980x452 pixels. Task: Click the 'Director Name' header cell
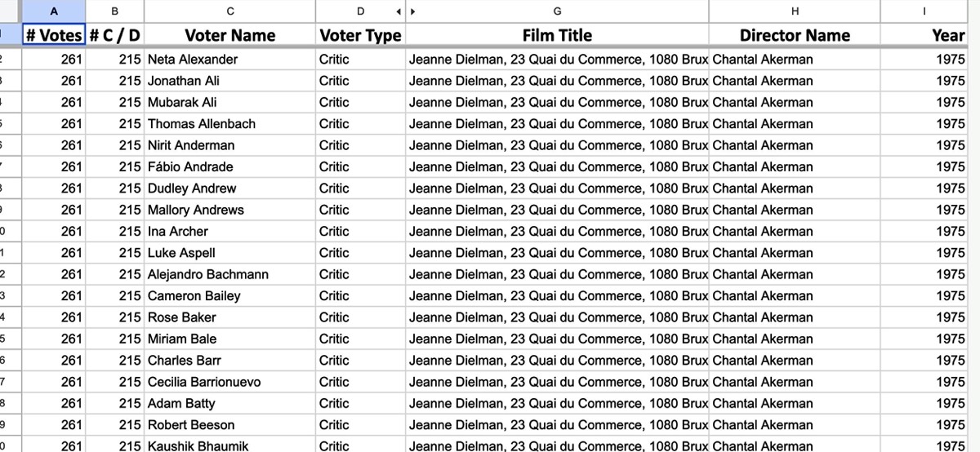pos(795,35)
